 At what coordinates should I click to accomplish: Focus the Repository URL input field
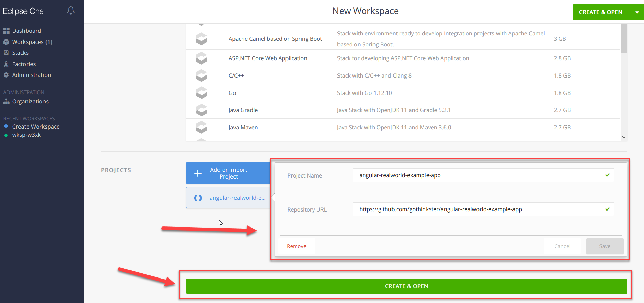pyautogui.click(x=483, y=209)
